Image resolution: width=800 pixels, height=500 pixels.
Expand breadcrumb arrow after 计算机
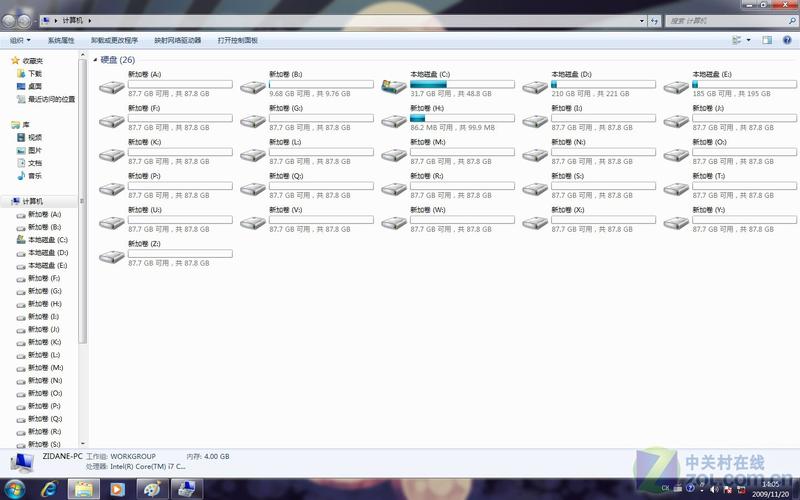pos(90,21)
